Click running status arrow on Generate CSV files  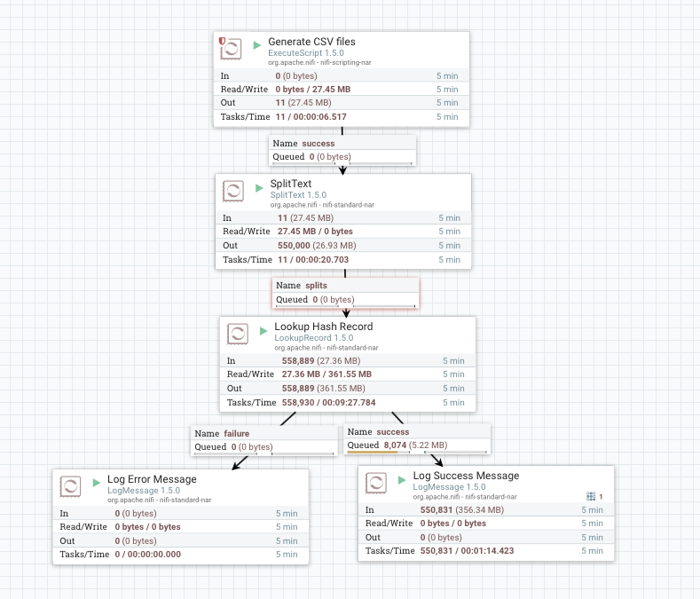(257, 45)
